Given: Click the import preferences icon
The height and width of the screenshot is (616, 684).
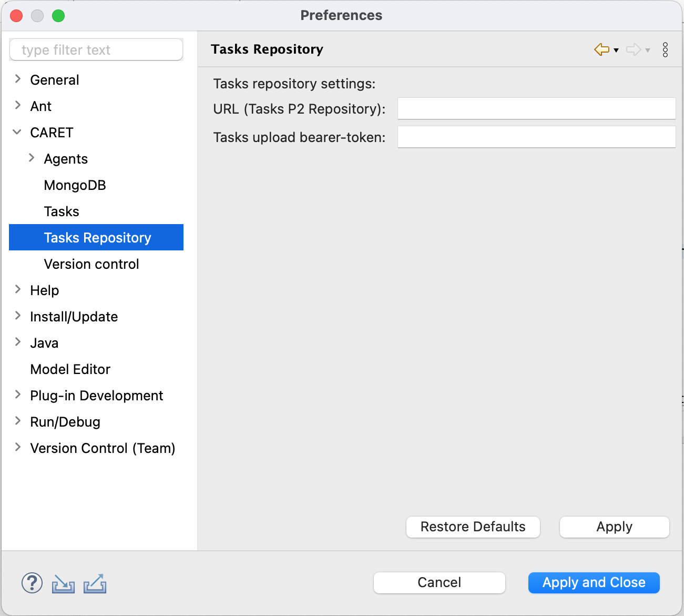Looking at the screenshot, I should (x=63, y=583).
